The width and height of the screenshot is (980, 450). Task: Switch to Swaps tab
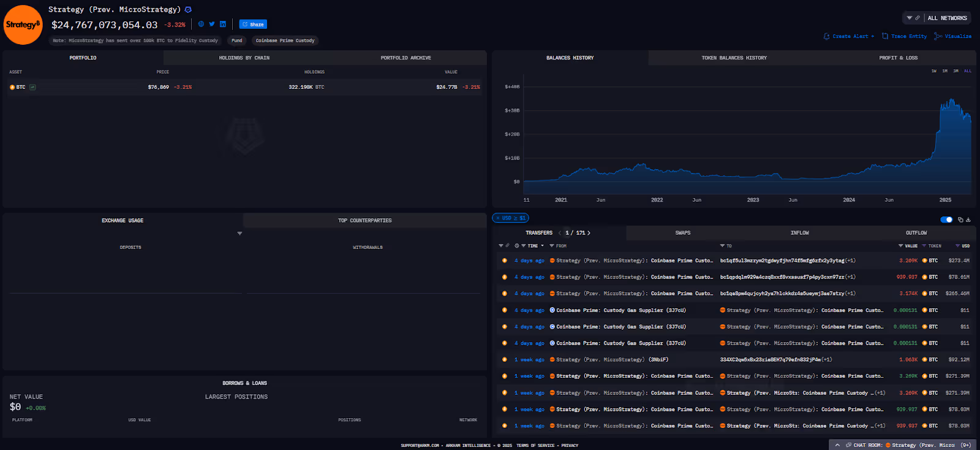coord(682,233)
